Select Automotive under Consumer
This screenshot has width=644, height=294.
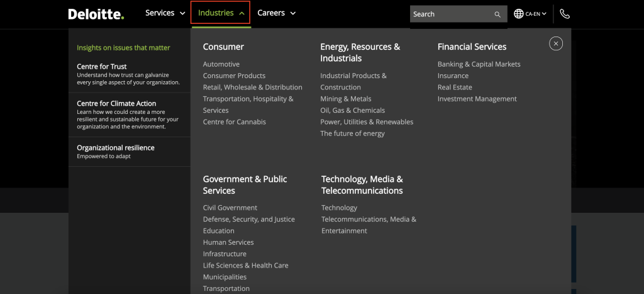tap(221, 64)
